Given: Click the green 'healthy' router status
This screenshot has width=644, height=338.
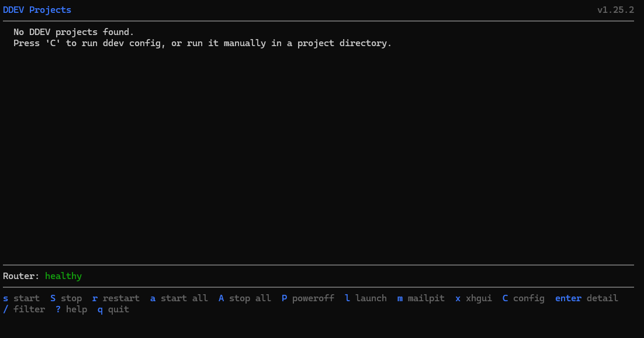Looking at the screenshot, I should 63,276.
